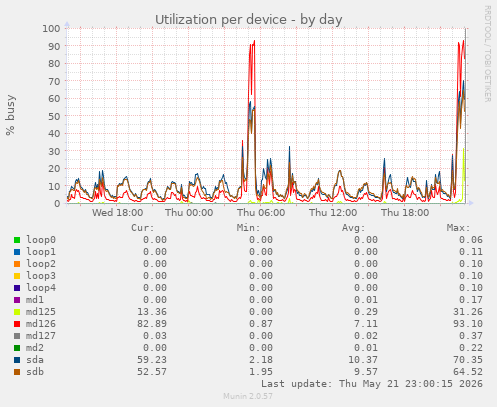Click the '% busy' y-axis label

(x=10, y=115)
